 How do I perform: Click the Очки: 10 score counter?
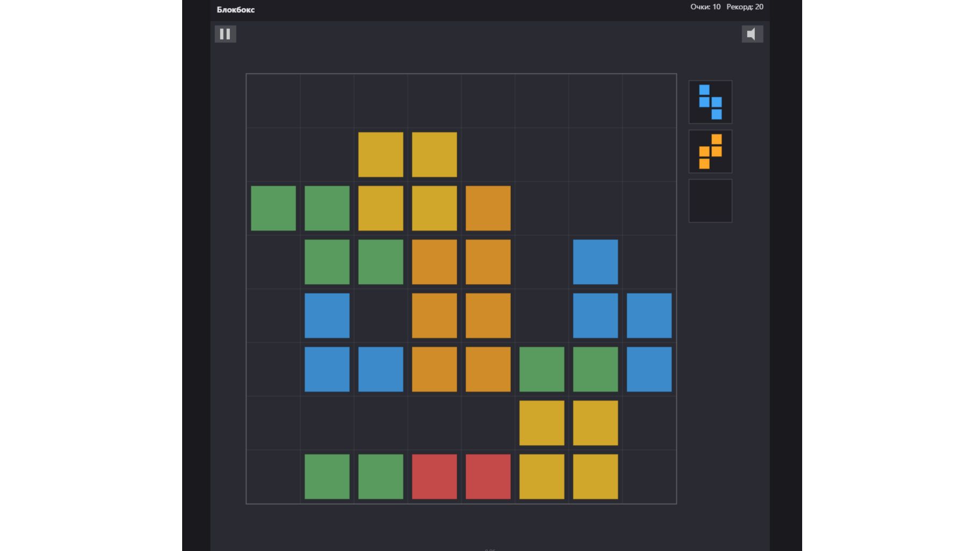[705, 7]
